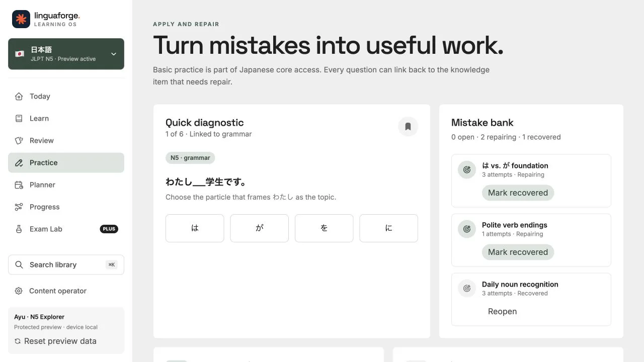The height and width of the screenshot is (362, 644).
Task: Click the Progress graph icon
Action: pos(19,207)
